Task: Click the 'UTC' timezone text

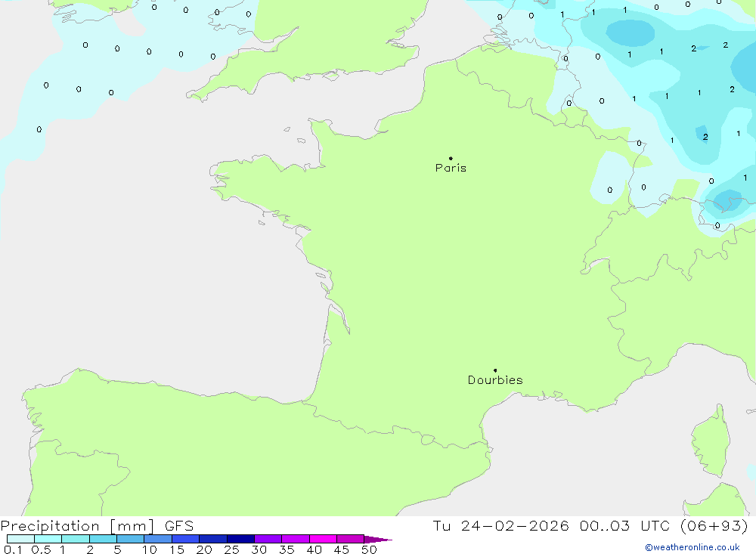Action: pyautogui.click(x=655, y=525)
